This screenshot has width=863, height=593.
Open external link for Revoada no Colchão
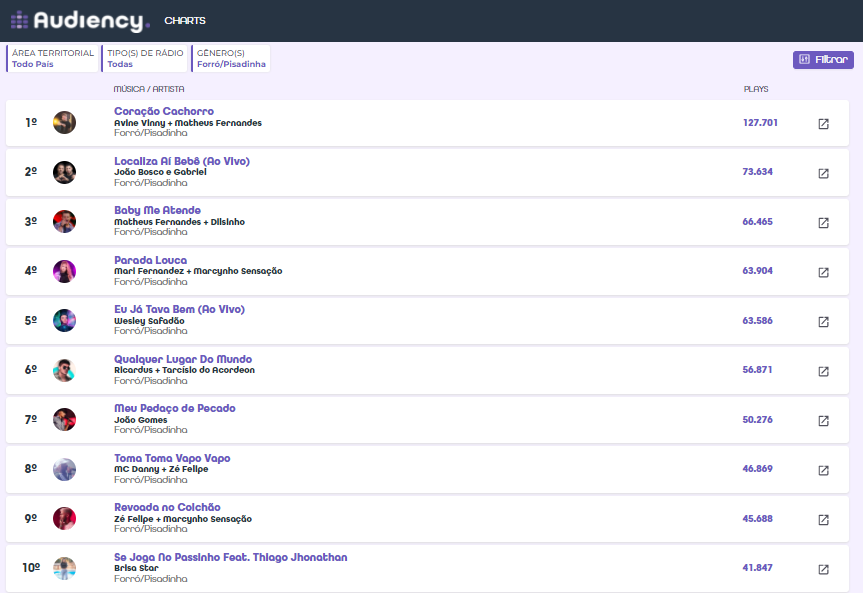[823, 520]
